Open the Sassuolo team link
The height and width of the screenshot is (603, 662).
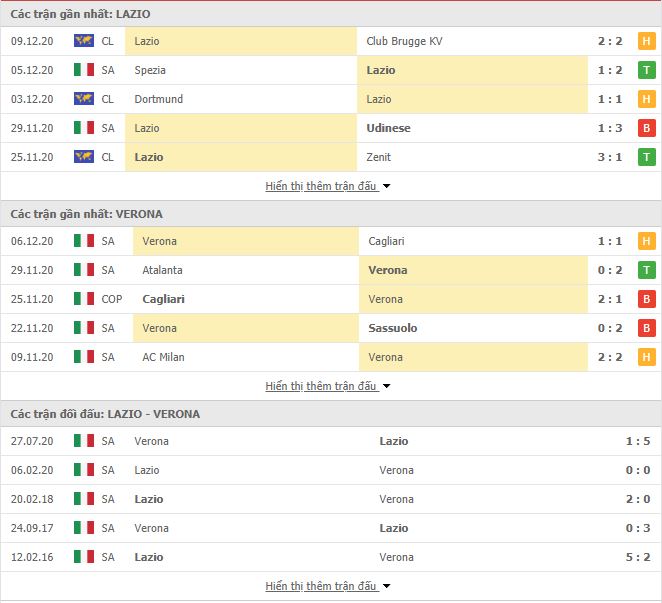click(393, 328)
